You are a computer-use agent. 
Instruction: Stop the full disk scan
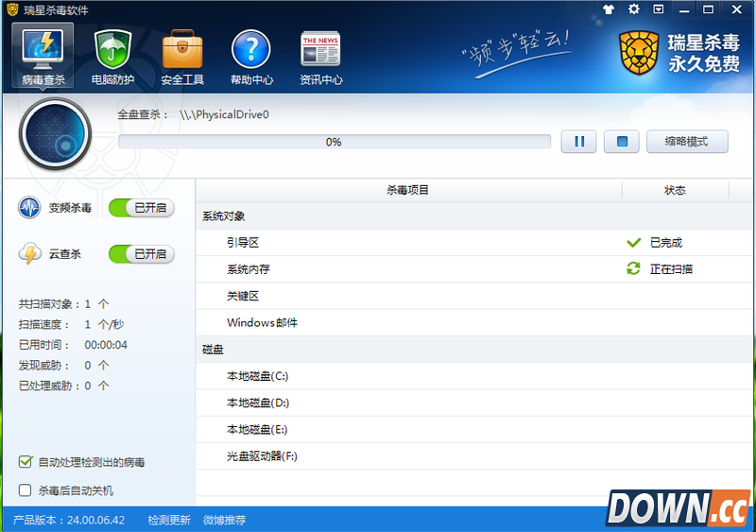coord(622,142)
